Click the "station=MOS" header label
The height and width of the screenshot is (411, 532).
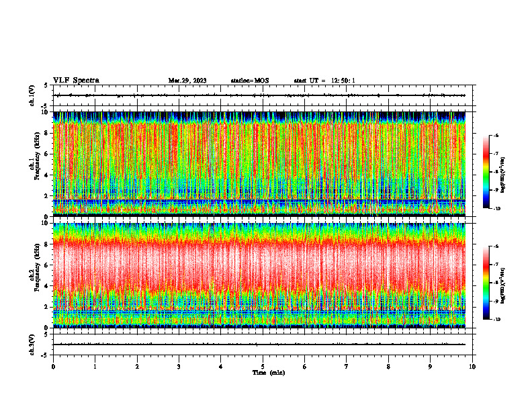coord(250,81)
